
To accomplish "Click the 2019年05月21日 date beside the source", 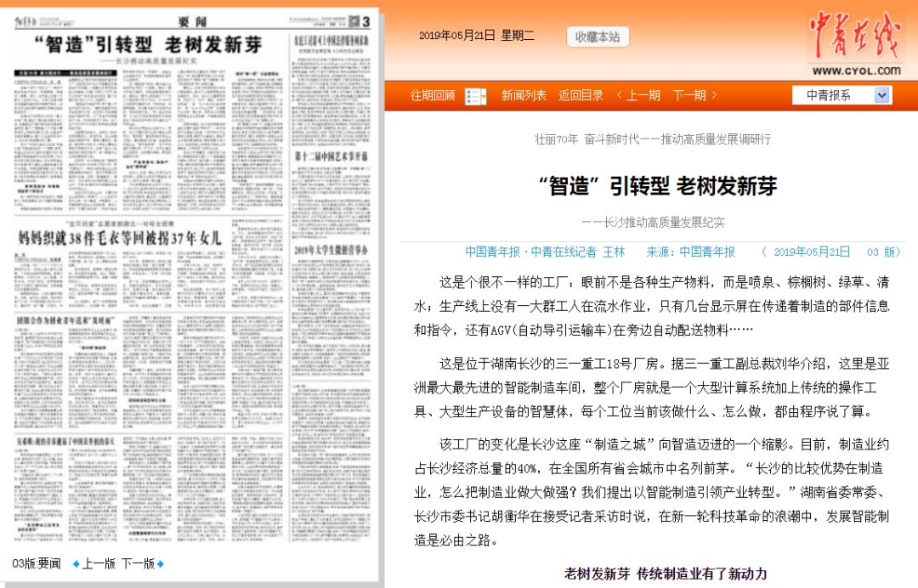I will pyautogui.click(x=812, y=252).
